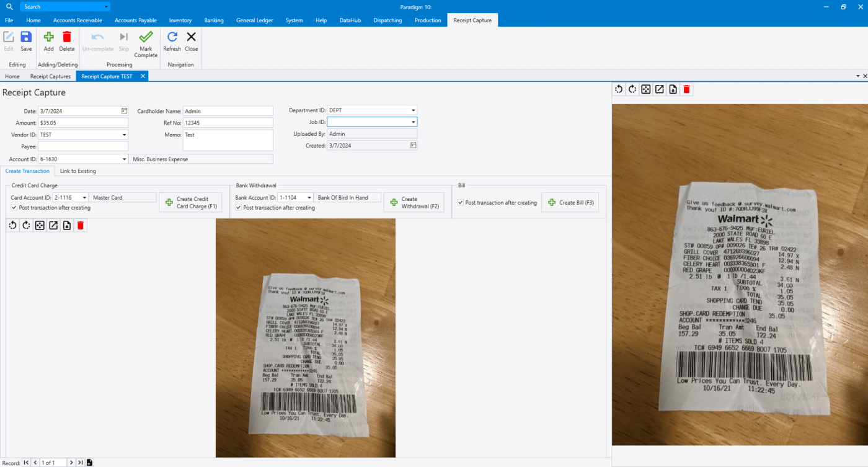Fit image in right preview panel toolbar
Viewport: 868px width, 467px height.
click(646, 89)
